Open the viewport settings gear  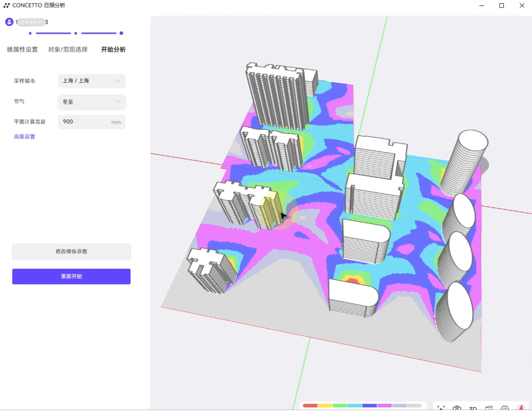[505, 408]
